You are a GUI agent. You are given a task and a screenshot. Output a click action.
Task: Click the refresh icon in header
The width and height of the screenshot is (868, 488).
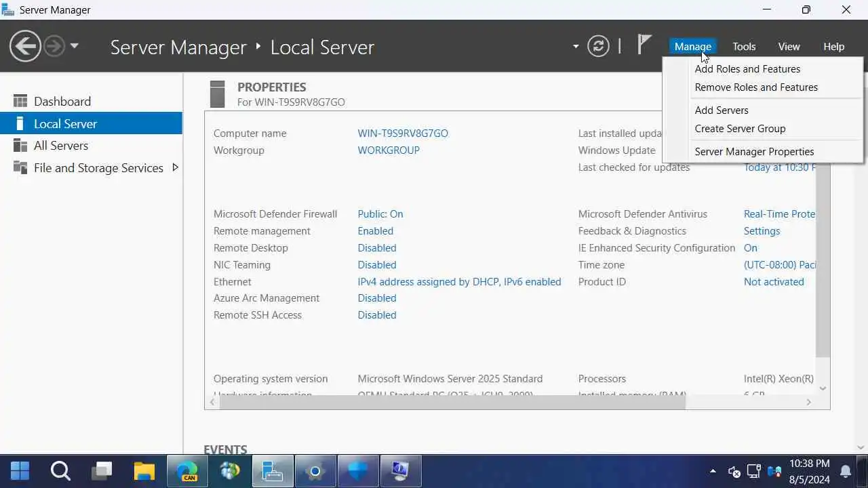coord(598,46)
